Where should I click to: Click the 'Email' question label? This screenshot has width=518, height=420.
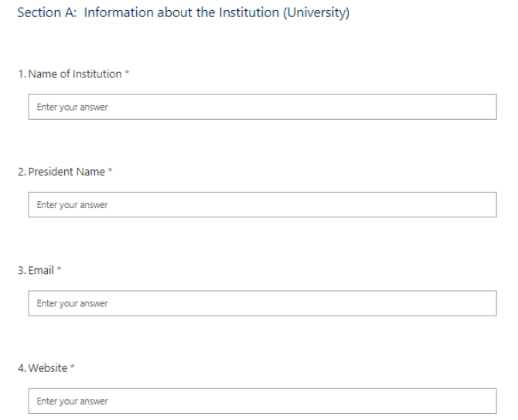coord(41,270)
